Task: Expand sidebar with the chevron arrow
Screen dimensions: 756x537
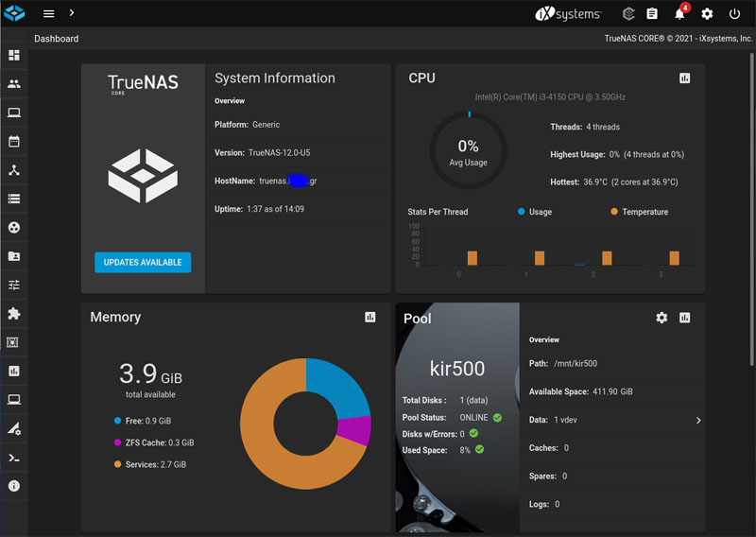Action: pos(72,13)
